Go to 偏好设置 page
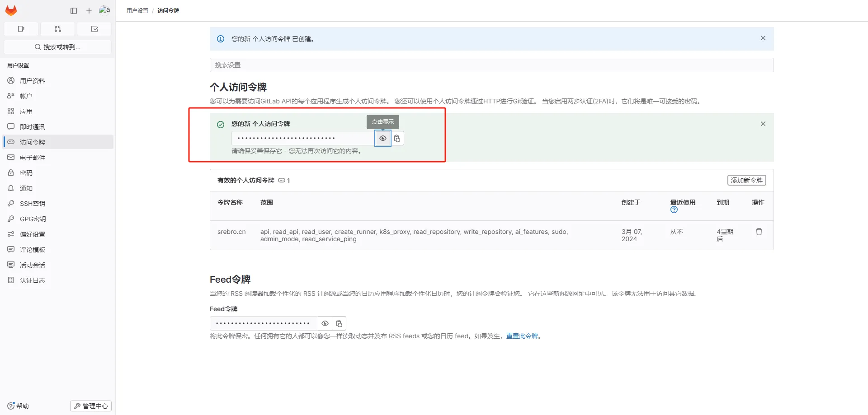The image size is (868, 415). (x=58, y=234)
